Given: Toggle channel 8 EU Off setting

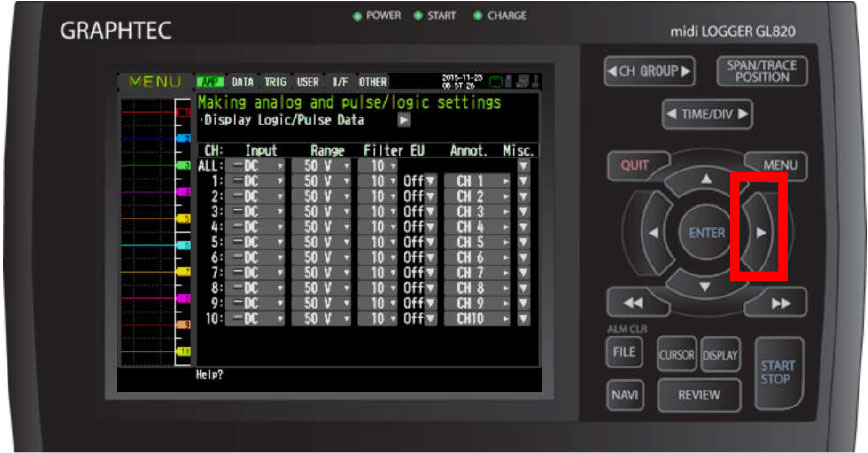Looking at the screenshot, I should (420, 287).
